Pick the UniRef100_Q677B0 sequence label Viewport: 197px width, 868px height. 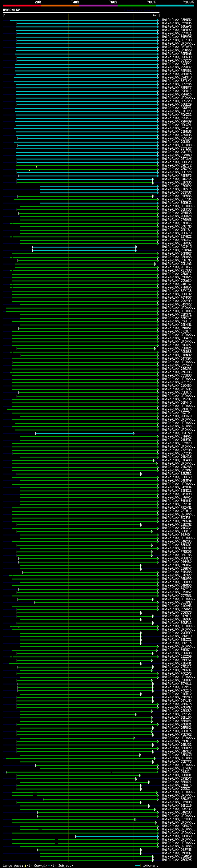[x=177, y=200]
